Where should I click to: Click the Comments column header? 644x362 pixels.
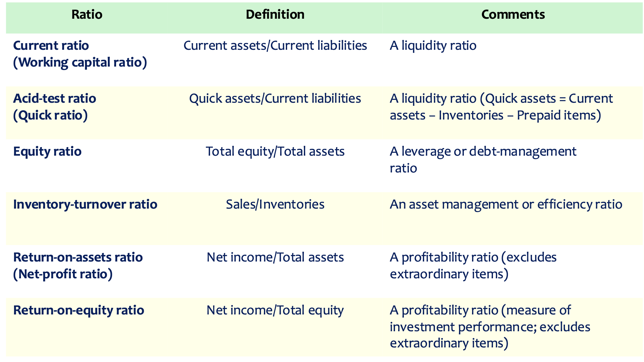pyautogui.click(x=513, y=15)
